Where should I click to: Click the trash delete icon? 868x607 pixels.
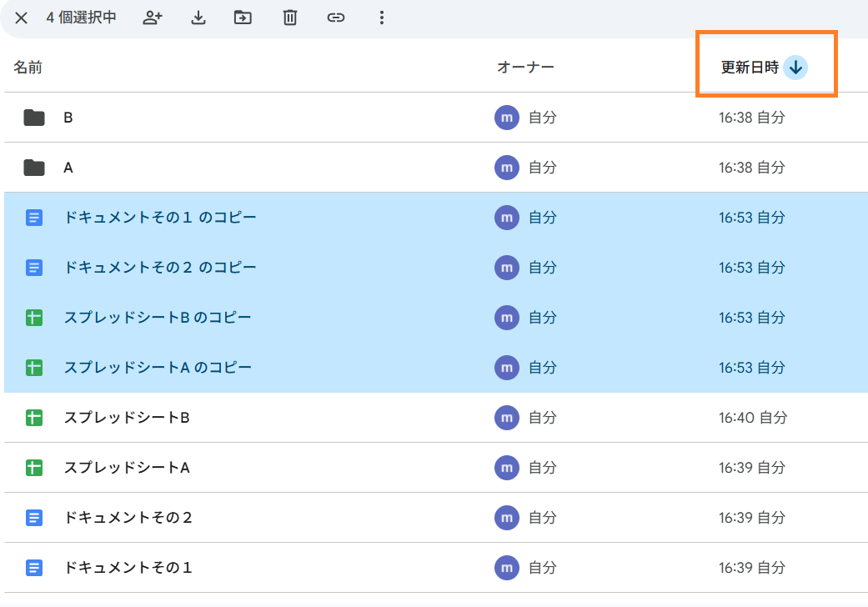pos(289,18)
